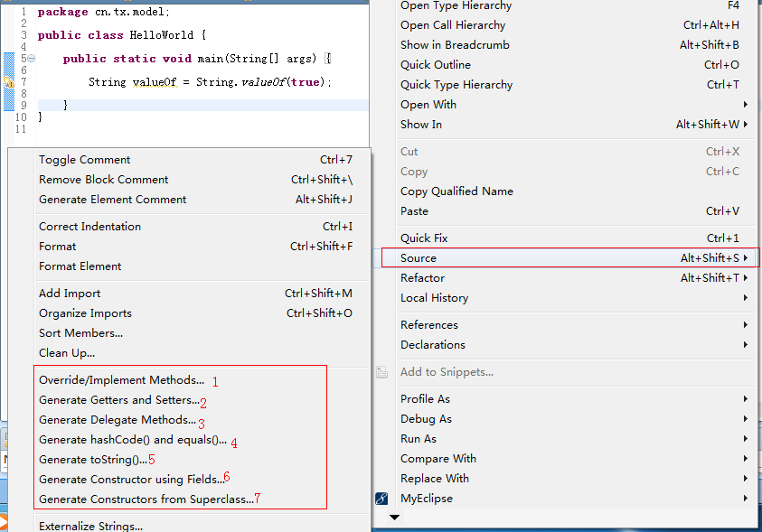The image size is (762, 532).
Task: Click the HelloWorld class name in editor
Action: click(161, 35)
